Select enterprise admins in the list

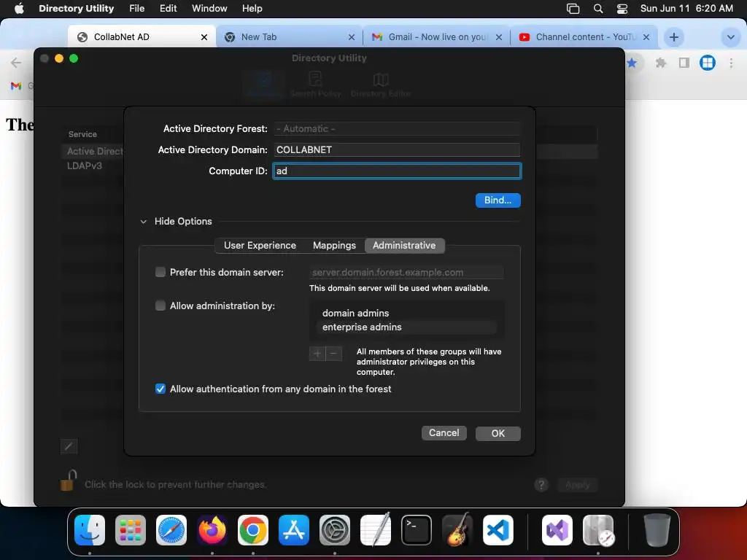click(x=406, y=327)
